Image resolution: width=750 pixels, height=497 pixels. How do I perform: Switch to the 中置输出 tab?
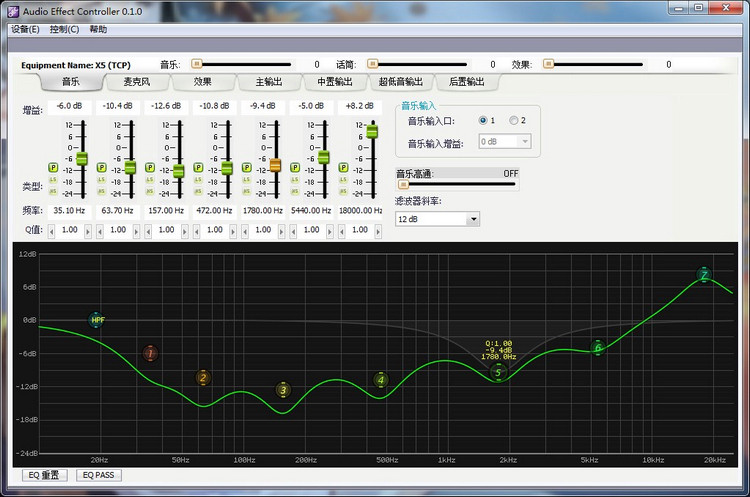[335, 82]
